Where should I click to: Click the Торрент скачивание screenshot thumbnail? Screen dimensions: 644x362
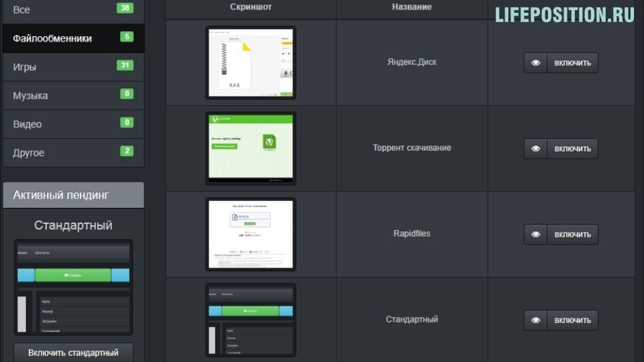click(x=250, y=148)
